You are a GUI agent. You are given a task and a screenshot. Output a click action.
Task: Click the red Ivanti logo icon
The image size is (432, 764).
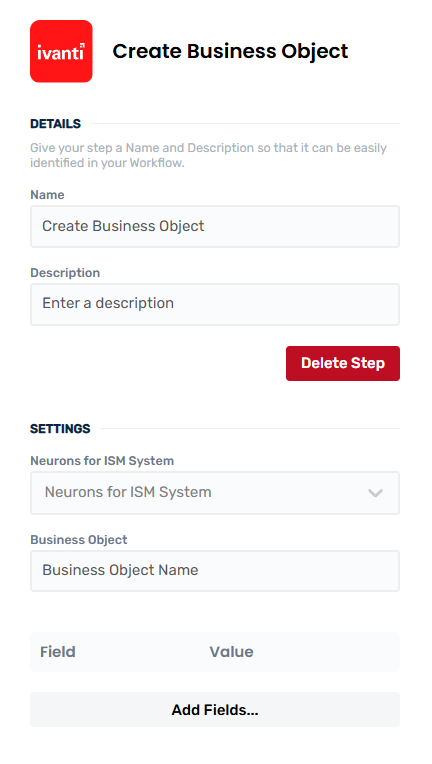click(x=61, y=51)
